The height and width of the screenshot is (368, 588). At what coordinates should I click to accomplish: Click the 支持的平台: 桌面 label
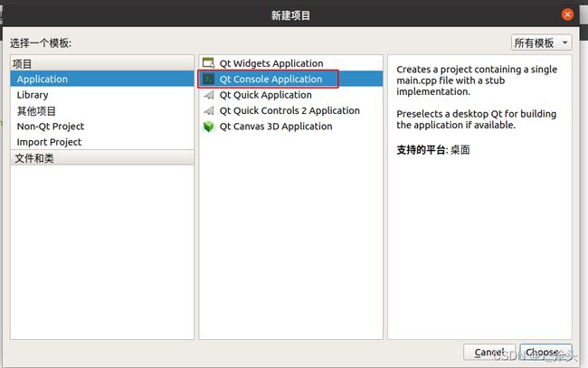pos(433,150)
